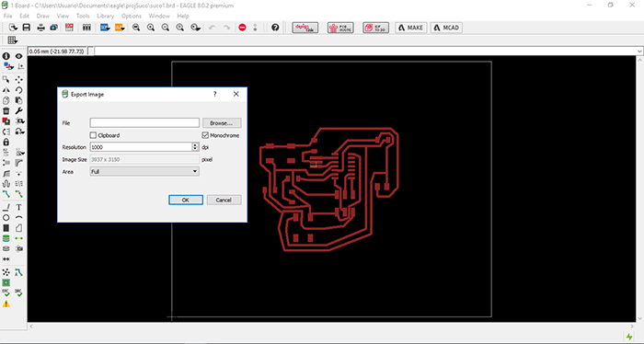Open the Design Link tool
The image size is (644, 344).
[305, 28]
